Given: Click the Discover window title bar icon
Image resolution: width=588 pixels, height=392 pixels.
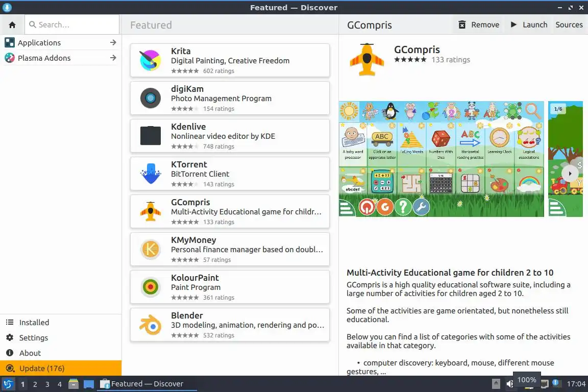Looking at the screenshot, I should pos(7,7).
